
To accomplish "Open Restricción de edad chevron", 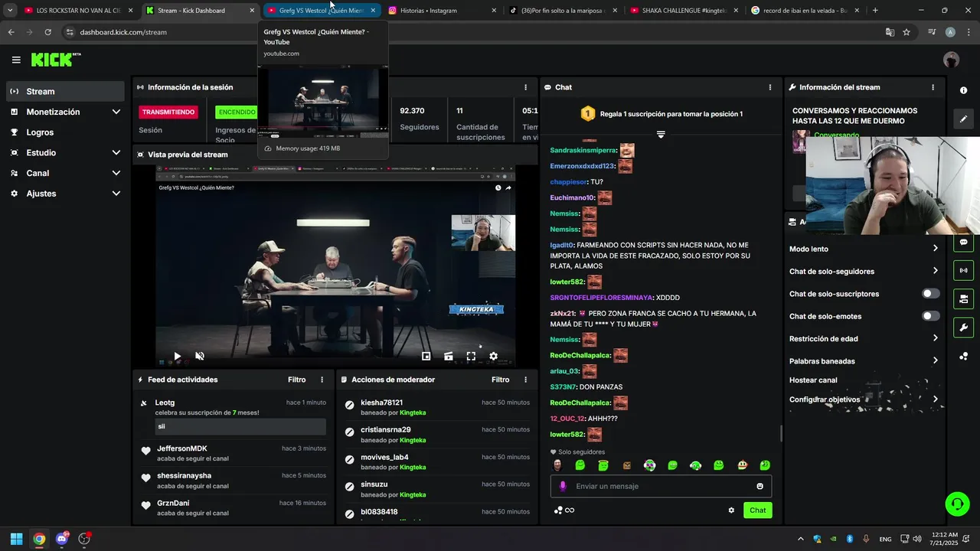I will click(x=935, y=338).
